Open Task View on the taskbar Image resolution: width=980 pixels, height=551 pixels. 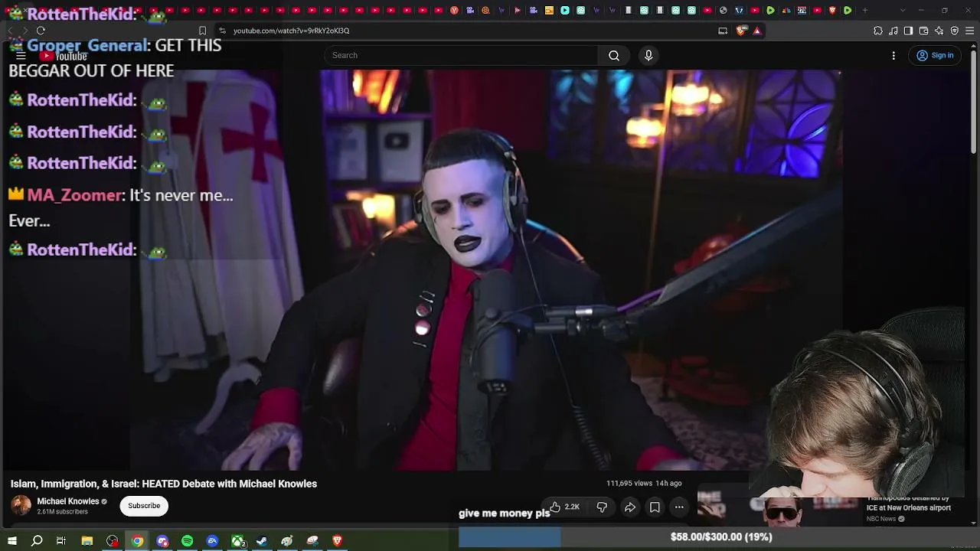61,541
